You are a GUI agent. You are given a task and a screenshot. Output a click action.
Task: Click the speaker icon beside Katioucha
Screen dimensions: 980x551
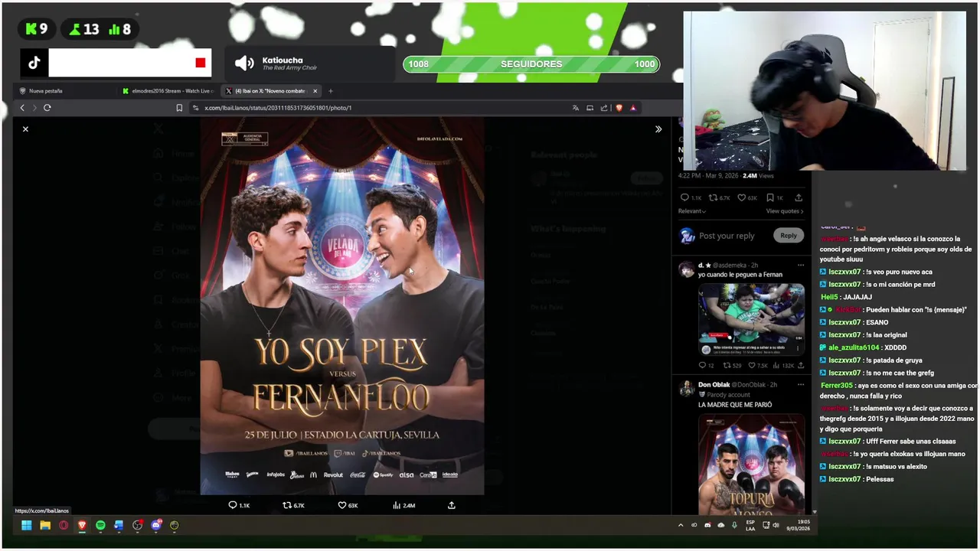(x=244, y=64)
